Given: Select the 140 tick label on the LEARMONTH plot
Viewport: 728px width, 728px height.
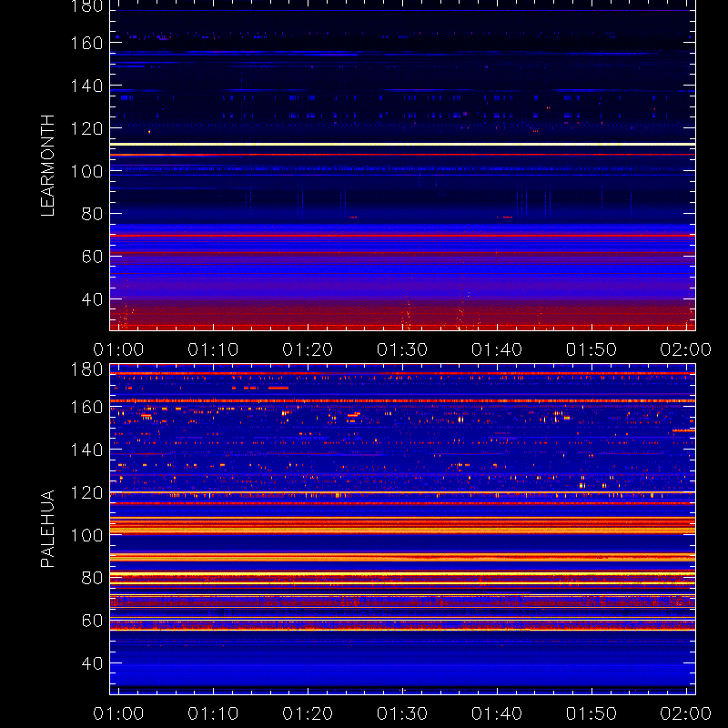Looking at the screenshot, I should [x=86, y=86].
